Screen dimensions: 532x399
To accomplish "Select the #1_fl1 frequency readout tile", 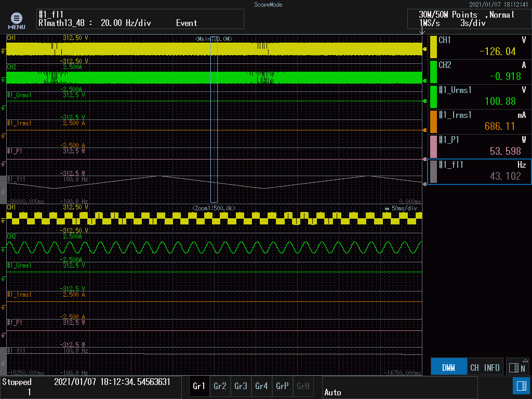I will pyautogui.click(x=479, y=171).
